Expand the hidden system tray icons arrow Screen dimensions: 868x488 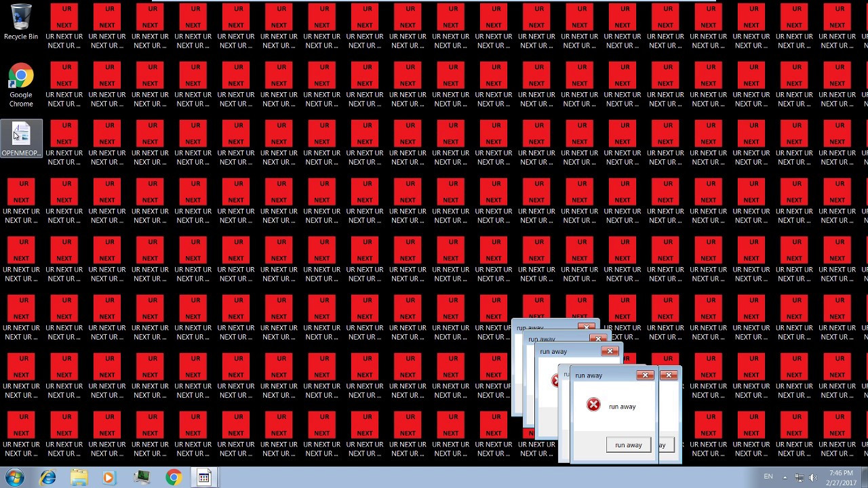(785, 477)
